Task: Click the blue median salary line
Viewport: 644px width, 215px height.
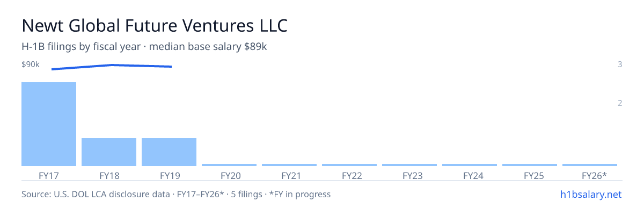Action: click(x=112, y=67)
